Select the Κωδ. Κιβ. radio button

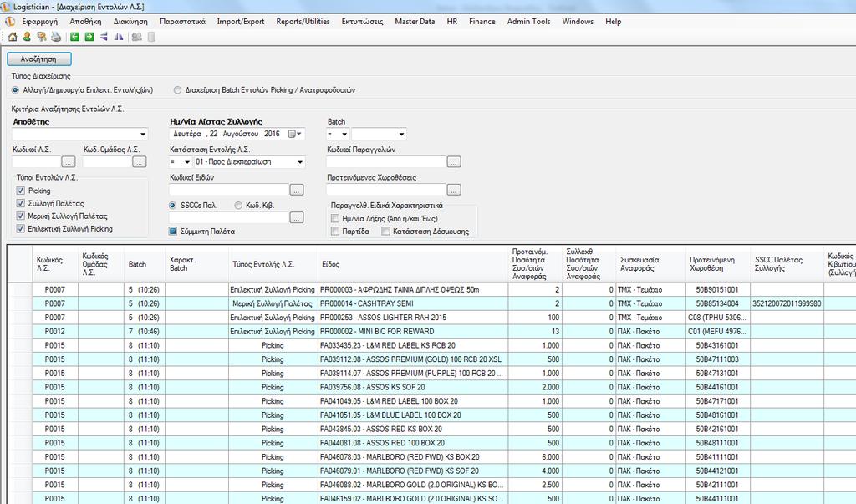[238, 206]
